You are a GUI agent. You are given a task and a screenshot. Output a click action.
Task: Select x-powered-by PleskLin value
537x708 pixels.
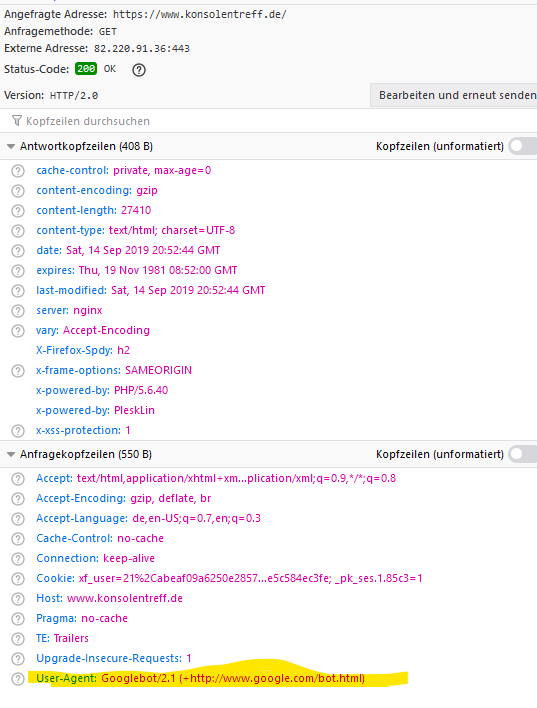[x=135, y=410]
